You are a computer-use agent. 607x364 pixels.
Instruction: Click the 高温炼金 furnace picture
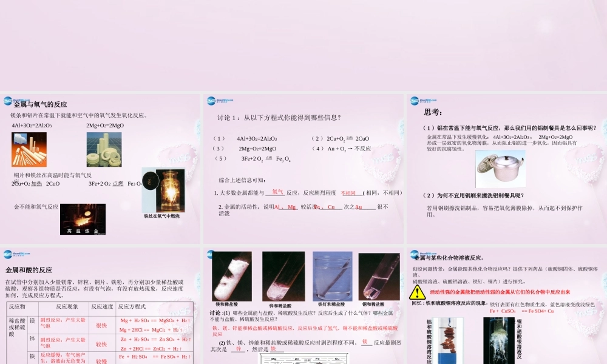83,220
